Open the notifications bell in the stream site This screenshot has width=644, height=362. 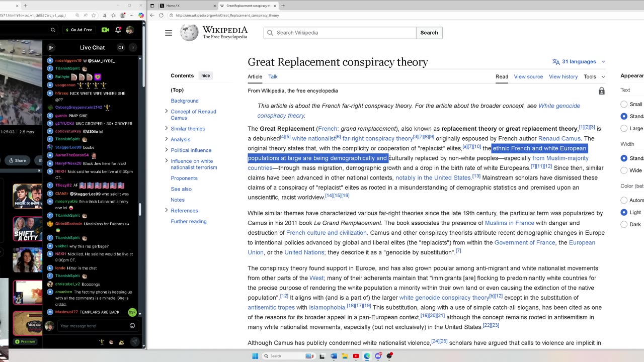point(118,30)
